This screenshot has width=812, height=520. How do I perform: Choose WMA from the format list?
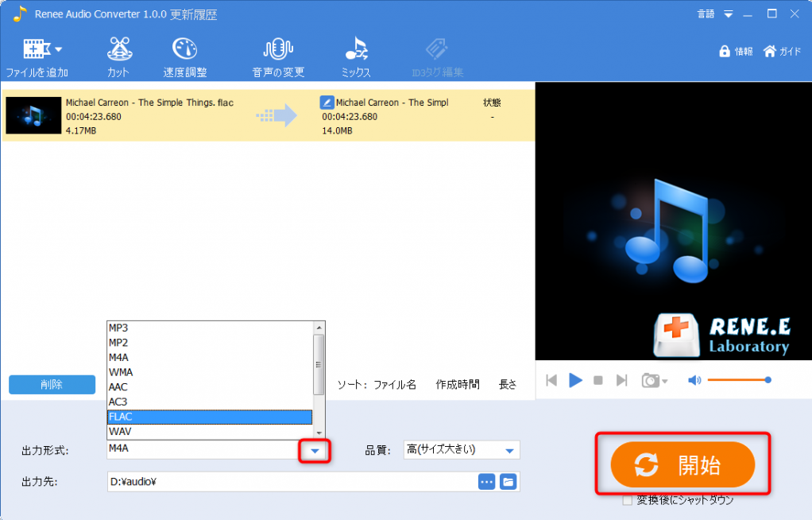pos(210,372)
